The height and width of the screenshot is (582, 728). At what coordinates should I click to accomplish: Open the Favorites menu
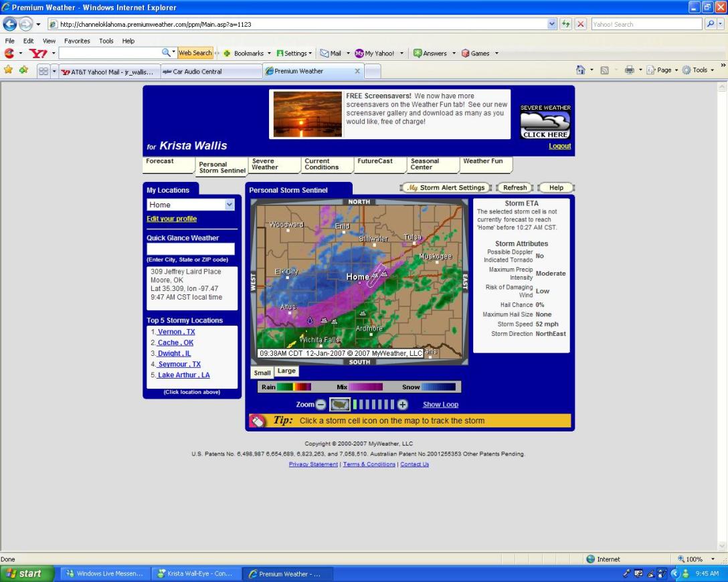pos(77,41)
